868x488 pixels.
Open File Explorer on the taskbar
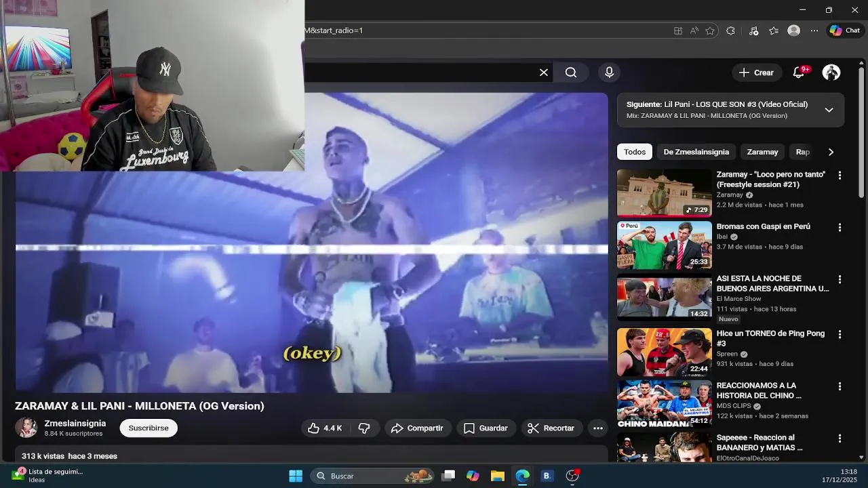pos(498,476)
